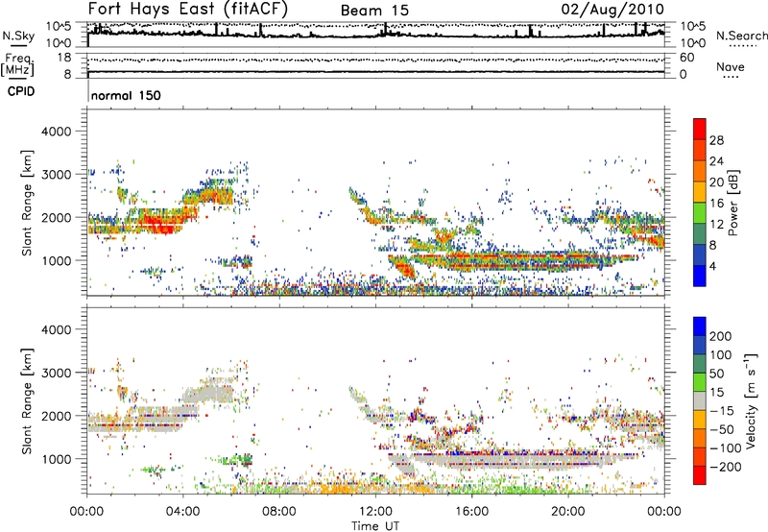768x532 pixels.
Task: Click the frequency line trace
Action: 375,72
